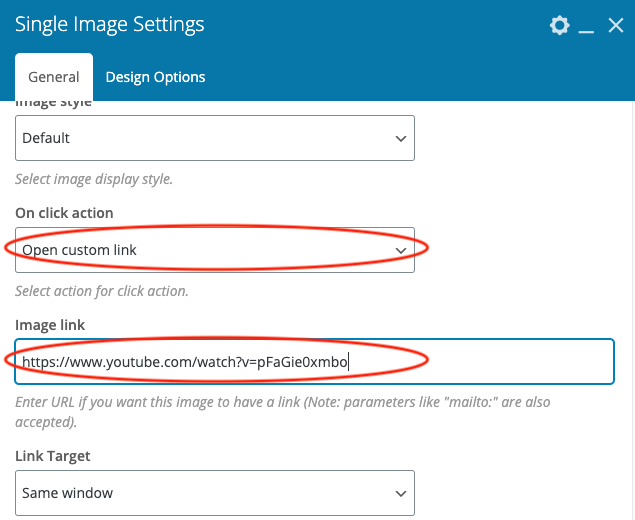Open the Image style dropdown showing Default
Image resolution: width=635 pixels, height=520 pixels.
click(x=200, y=138)
